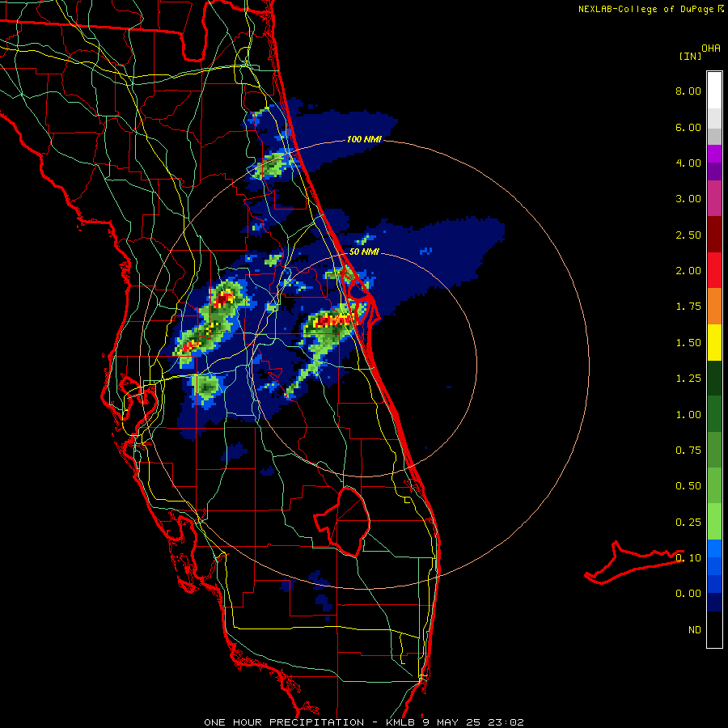Pick the dark red swatch beside 2.50
Image resolution: width=728 pixels, height=728 pixels.
pyautogui.click(x=714, y=235)
